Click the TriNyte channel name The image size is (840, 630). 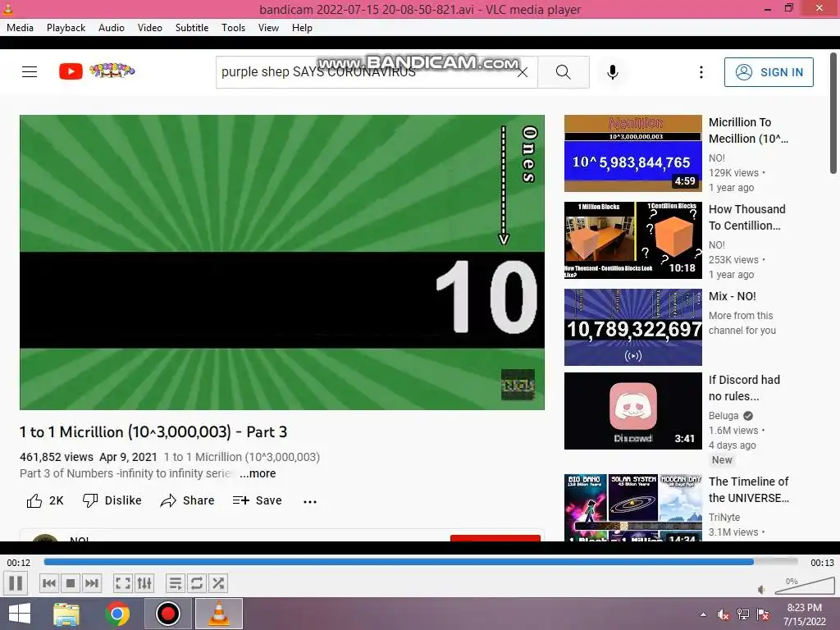(724, 518)
